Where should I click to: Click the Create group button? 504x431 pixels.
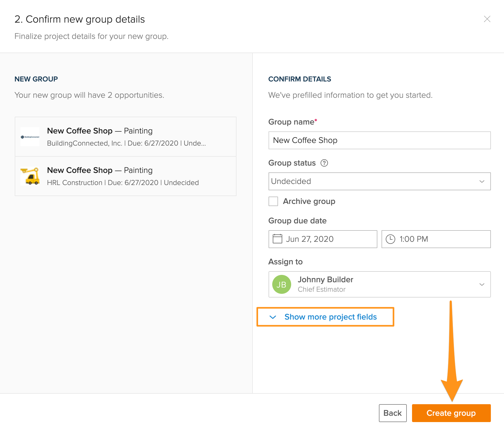point(451,413)
